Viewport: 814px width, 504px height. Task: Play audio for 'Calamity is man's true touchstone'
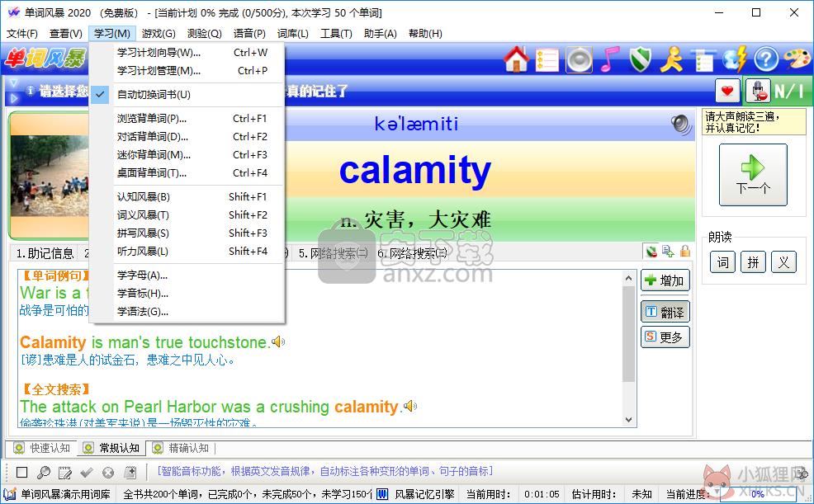click(x=279, y=341)
